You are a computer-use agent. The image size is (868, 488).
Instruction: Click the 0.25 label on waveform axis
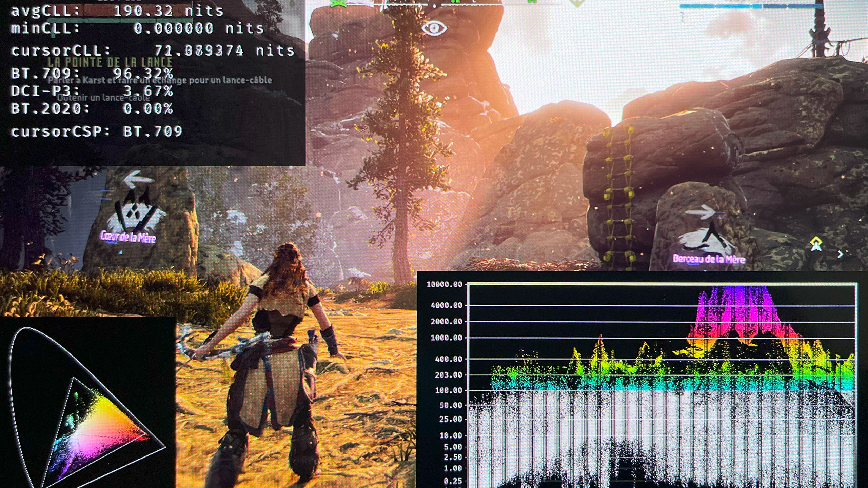coord(453,481)
